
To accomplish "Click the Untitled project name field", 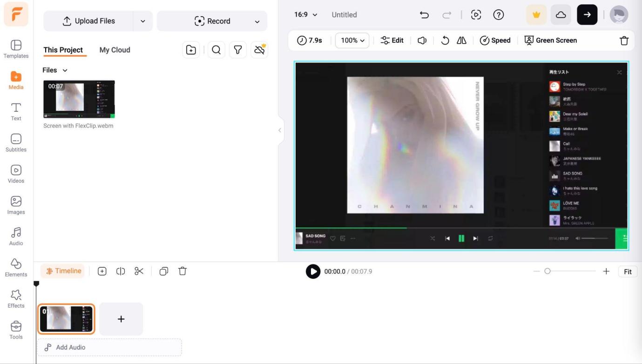I will 344,15.
